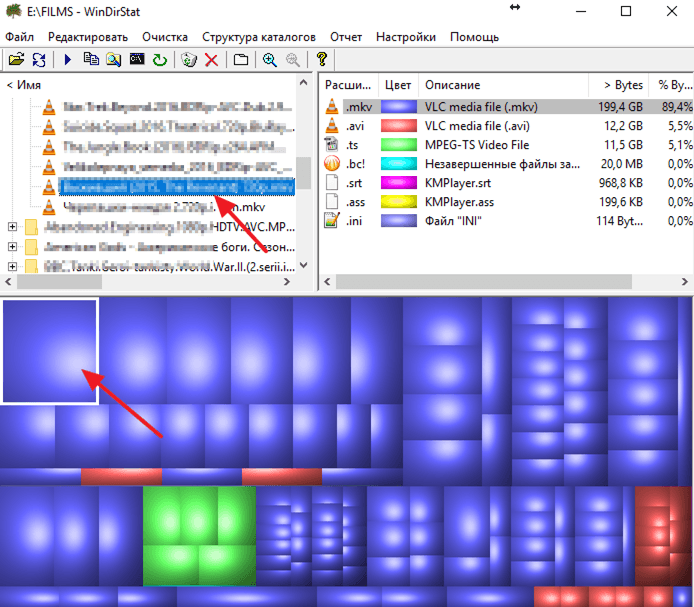Launch Command Prompt Here from the toolbar

(137, 61)
